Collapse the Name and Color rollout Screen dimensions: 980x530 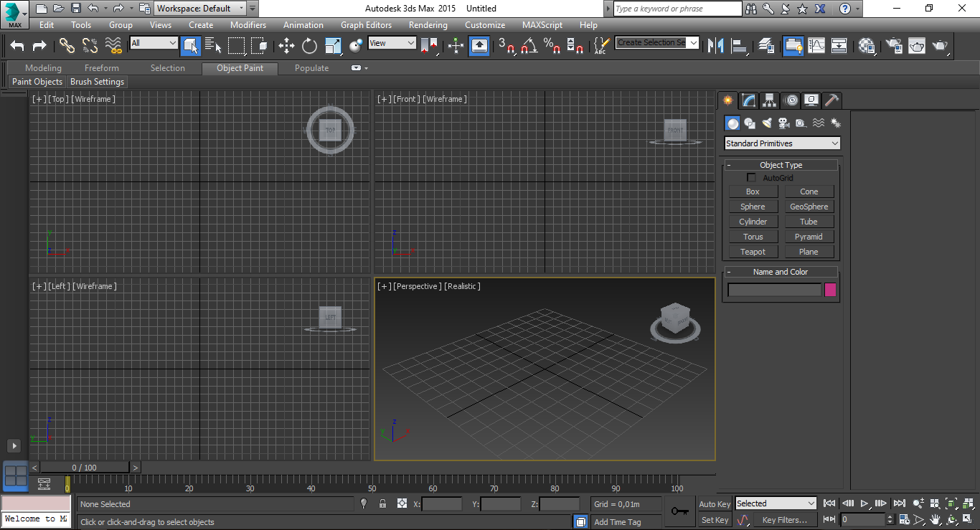[x=781, y=272]
